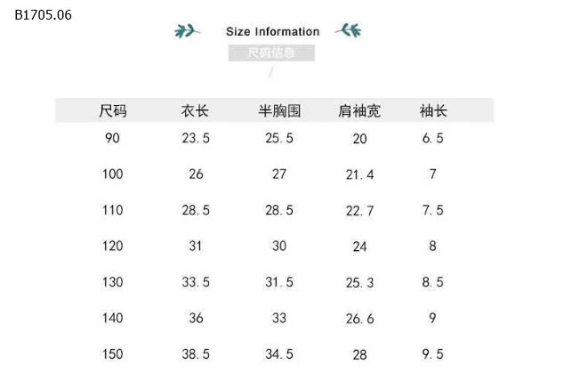This screenshot has width=588, height=381.
Task: Click the 21.4 shoulder-sleeve width value
Action: (x=360, y=175)
